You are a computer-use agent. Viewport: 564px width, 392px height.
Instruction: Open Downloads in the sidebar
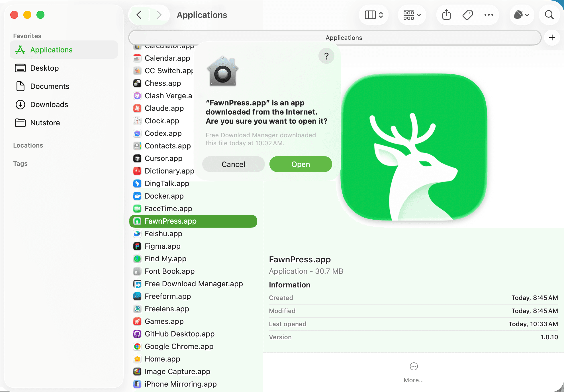[x=64, y=105]
